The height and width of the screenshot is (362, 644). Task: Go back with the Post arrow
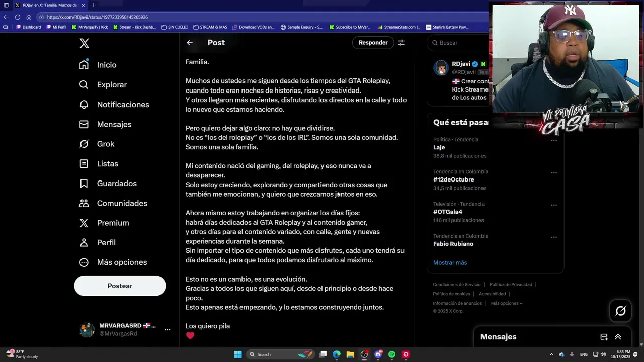pos(190,43)
